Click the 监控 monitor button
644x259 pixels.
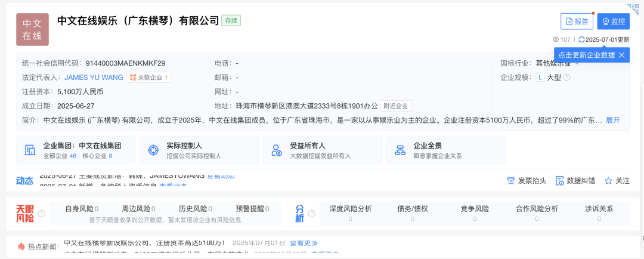coord(613,21)
